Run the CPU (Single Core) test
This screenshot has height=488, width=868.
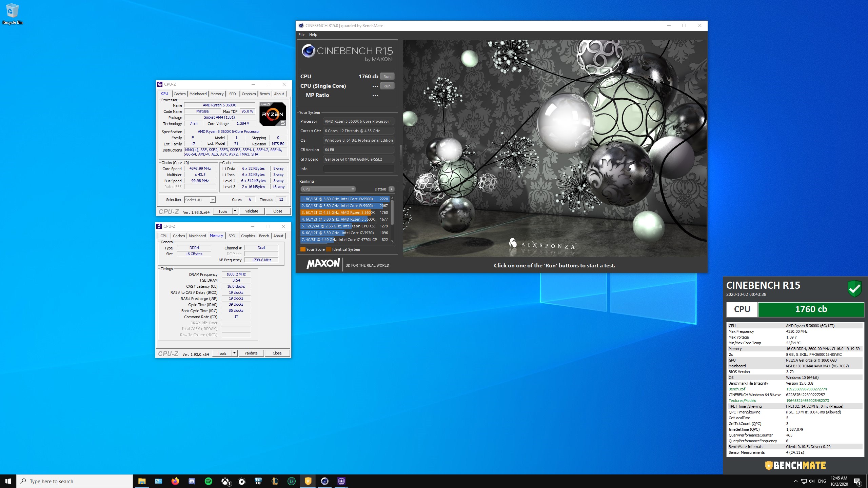[387, 86]
